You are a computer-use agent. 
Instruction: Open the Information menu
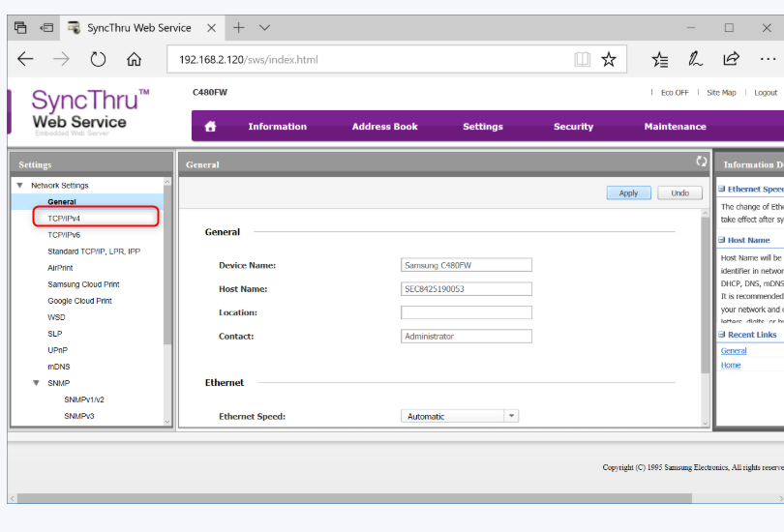pos(278,127)
